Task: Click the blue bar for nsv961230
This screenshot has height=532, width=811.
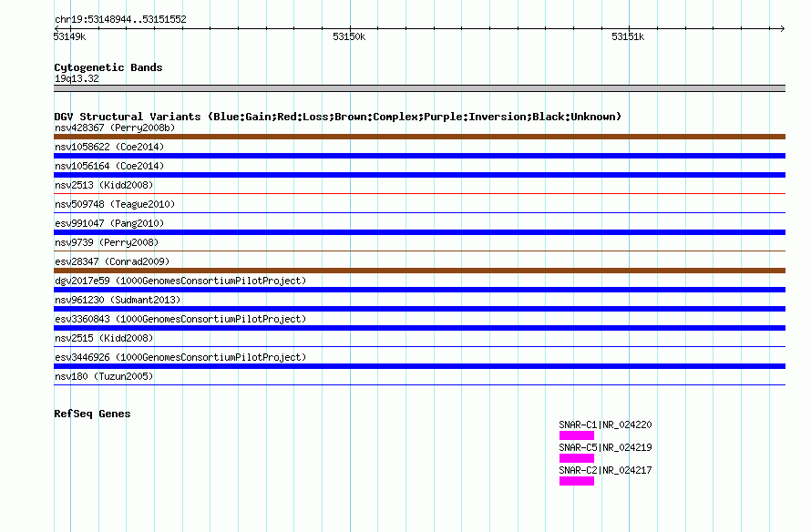Action: [x=419, y=309]
